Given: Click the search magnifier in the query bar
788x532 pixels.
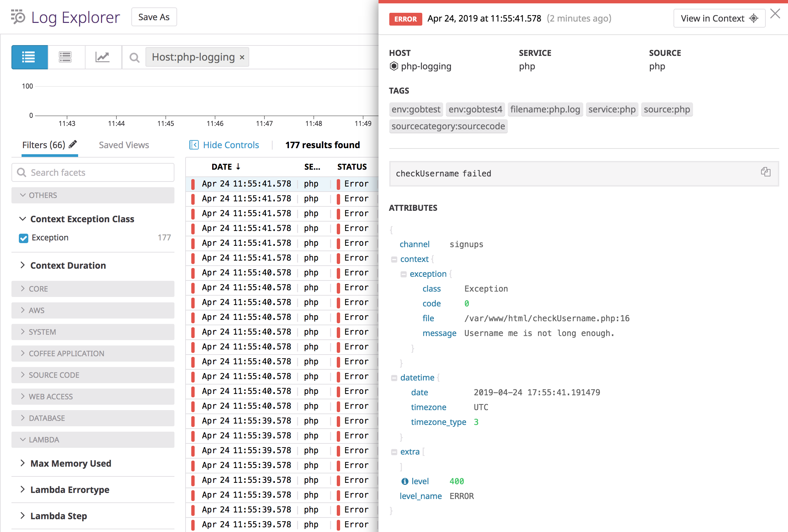Looking at the screenshot, I should point(134,57).
